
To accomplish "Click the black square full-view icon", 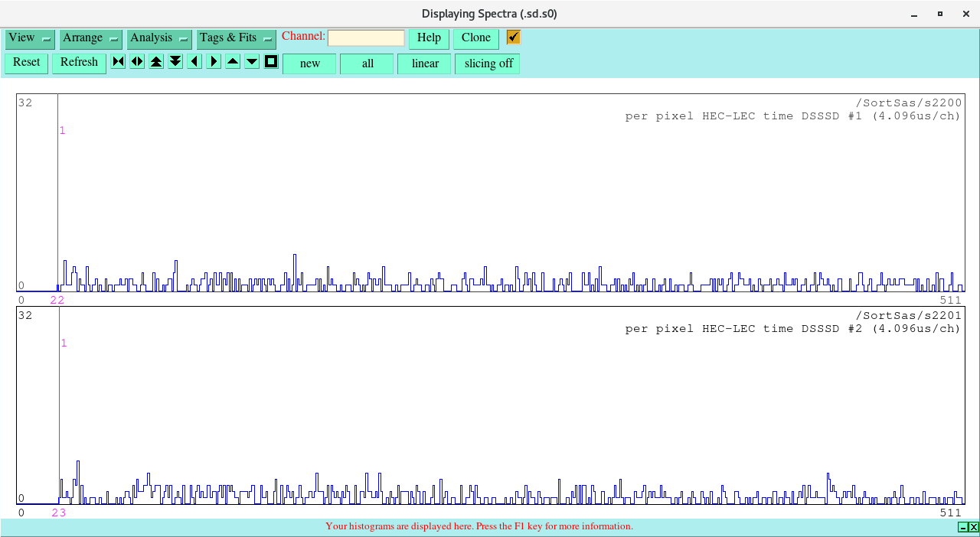I will (271, 62).
